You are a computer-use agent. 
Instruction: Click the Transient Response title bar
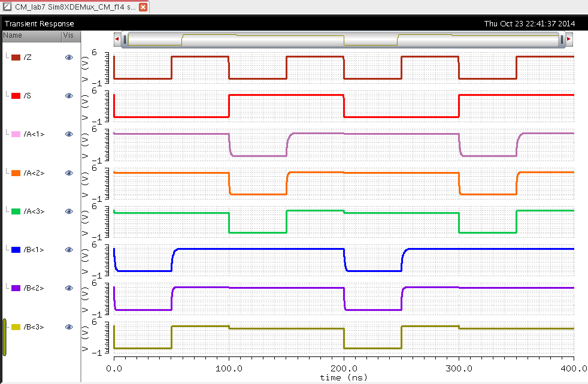tap(40, 23)
